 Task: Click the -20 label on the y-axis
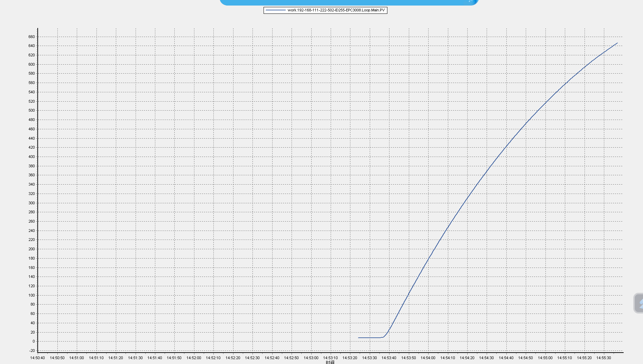[x=32, y=351]
